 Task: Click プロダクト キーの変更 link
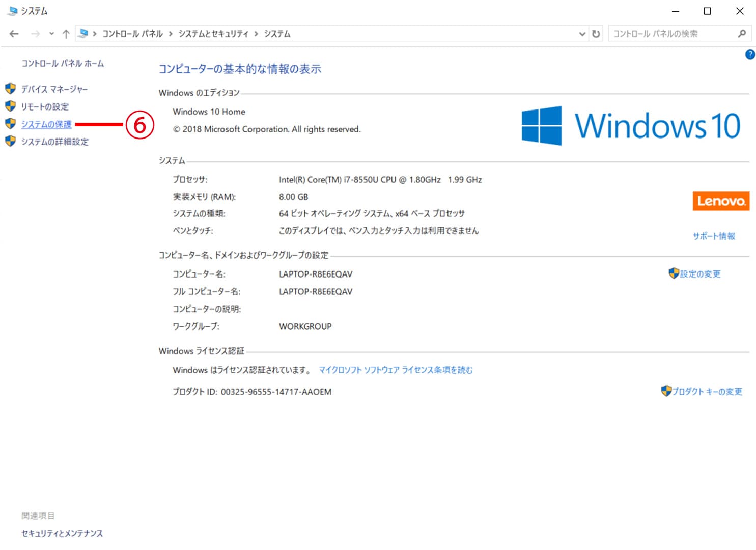[708, 391]
